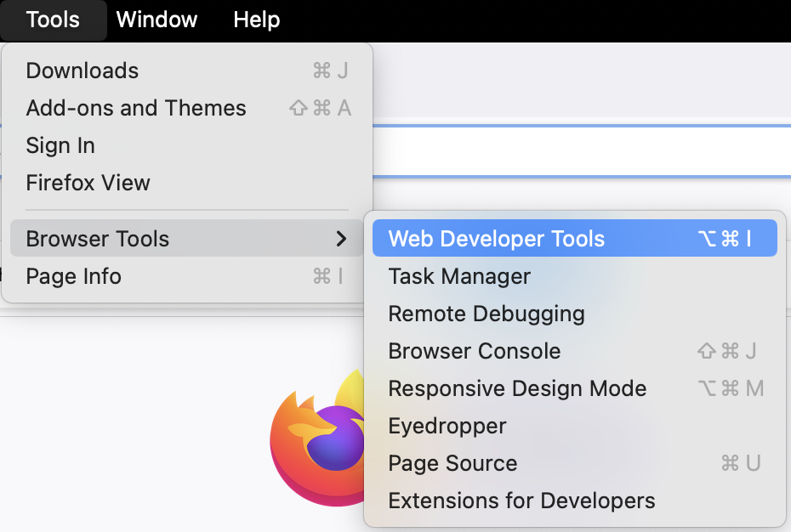Expand the Browser Tools submenu arrow
Screen dimensions: 791x532
click(x=341, y=239)
